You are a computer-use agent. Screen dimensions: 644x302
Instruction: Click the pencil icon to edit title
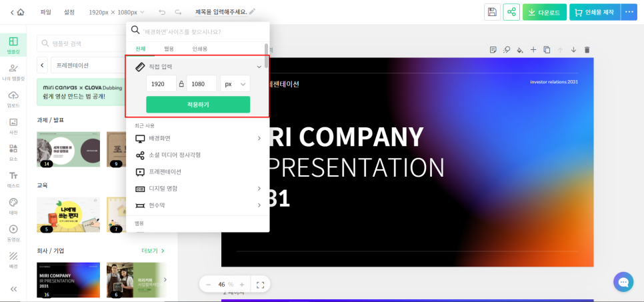[252, 11]
